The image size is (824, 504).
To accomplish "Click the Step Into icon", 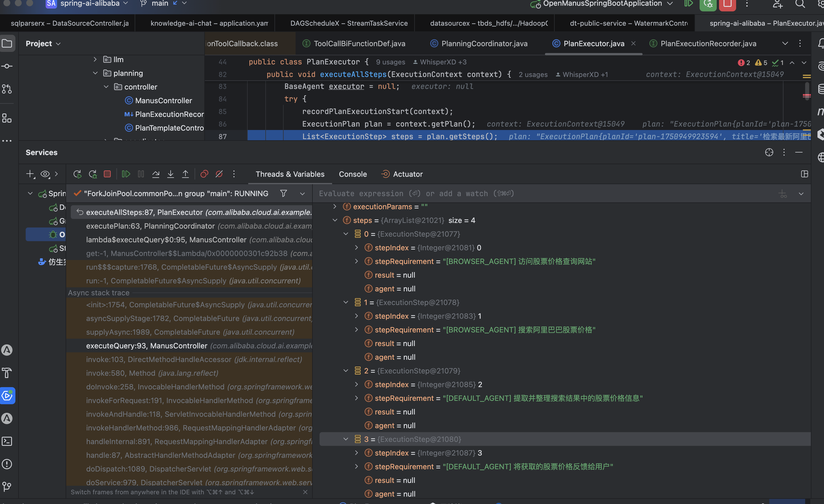I will [x=171, y=174].
